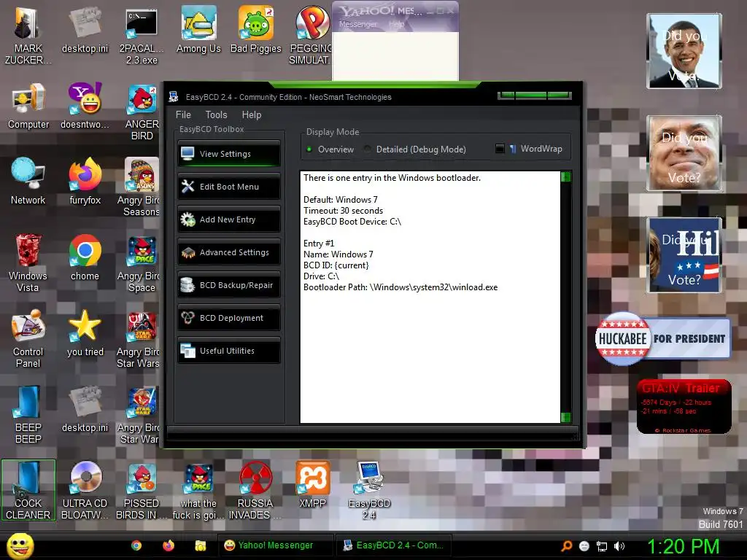Screen dimensions: 747x560
Task: Click the network tray icon
Action: pos(602,546)
